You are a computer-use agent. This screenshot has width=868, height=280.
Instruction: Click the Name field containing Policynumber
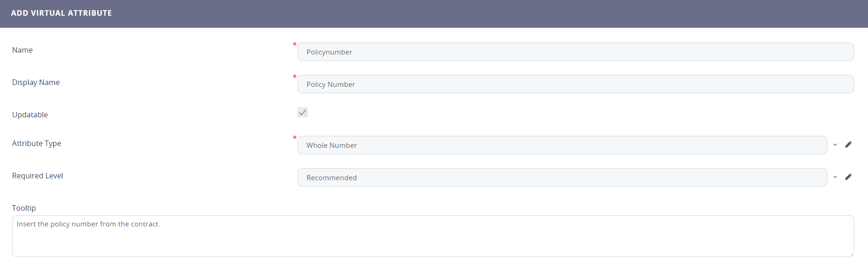tap(575, 52)
